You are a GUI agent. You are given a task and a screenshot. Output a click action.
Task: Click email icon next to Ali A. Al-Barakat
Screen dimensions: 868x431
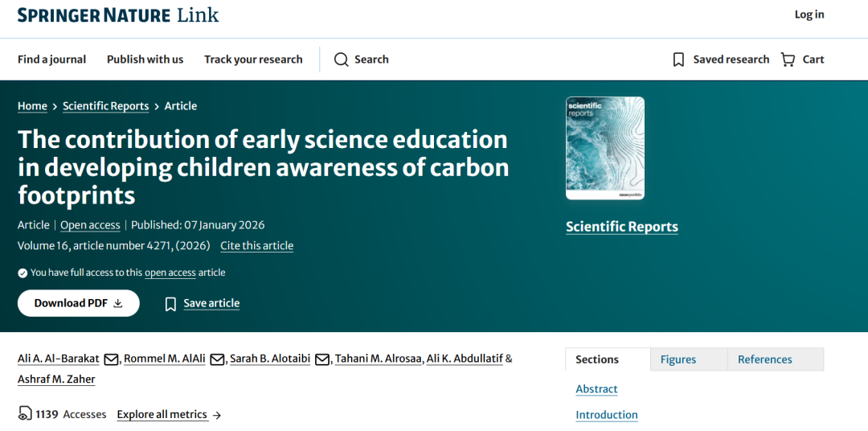(x=112, y=359)
